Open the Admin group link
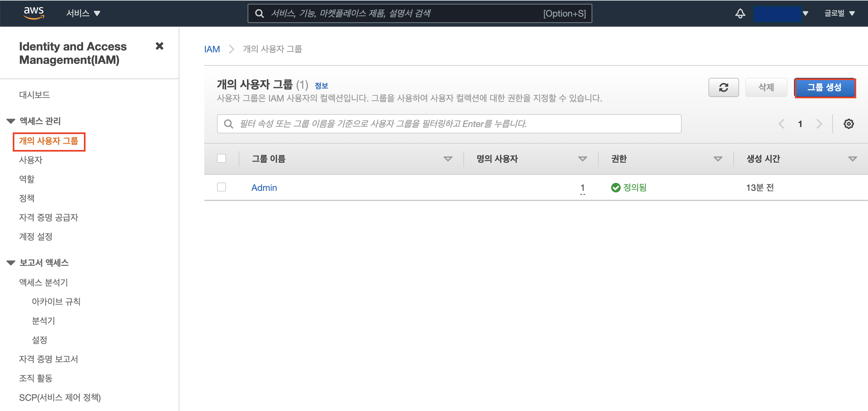 click(x=264, y=188)
